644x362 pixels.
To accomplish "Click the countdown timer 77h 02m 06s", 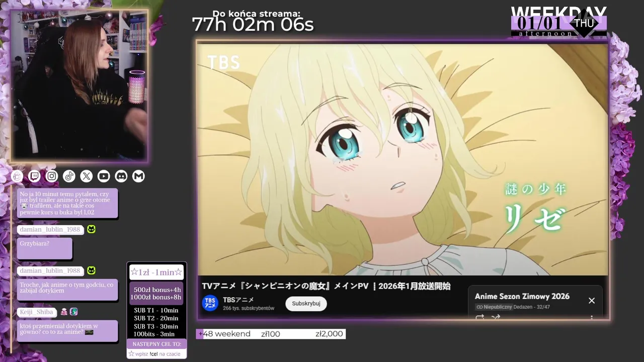I will pos(253,25).
